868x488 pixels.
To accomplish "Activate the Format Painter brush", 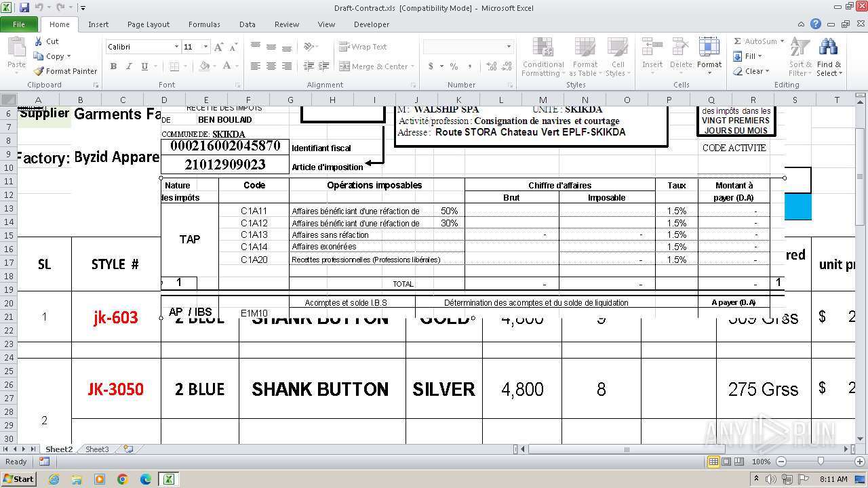I will pyautogui.click(x=39, y=71).
